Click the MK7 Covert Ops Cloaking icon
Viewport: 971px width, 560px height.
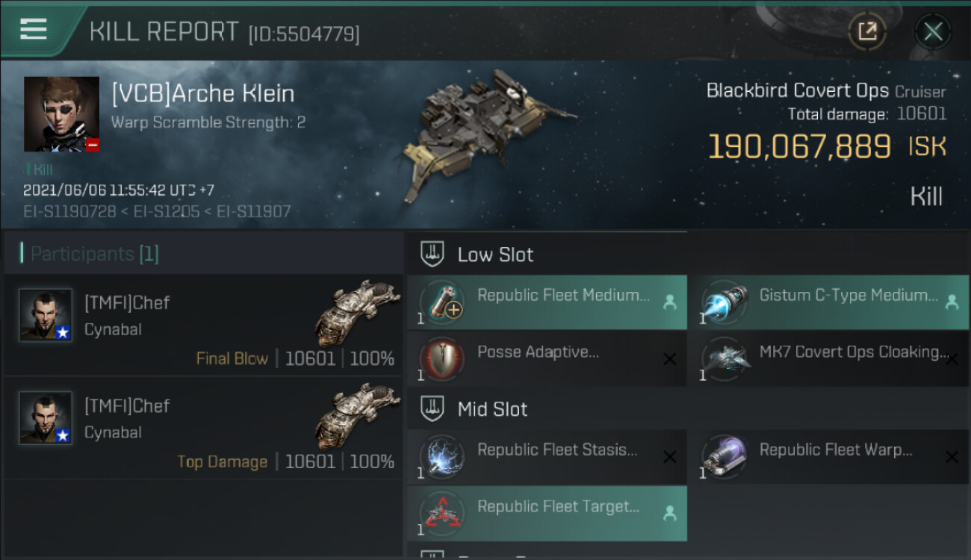click(724, 358)
